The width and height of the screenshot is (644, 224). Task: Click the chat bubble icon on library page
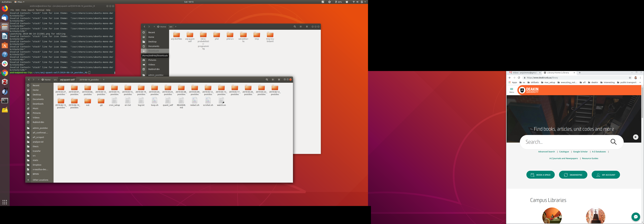tap(636, 217)
